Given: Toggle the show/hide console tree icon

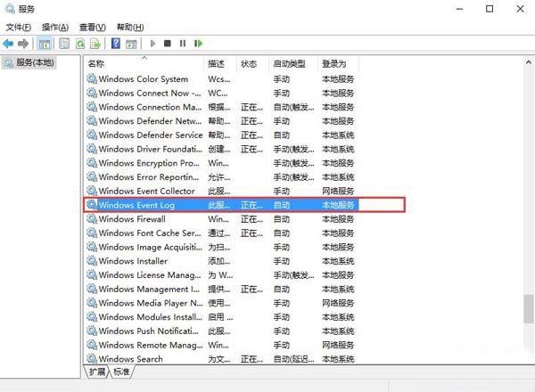Looking at the screenshot, I should click(43, 43).
